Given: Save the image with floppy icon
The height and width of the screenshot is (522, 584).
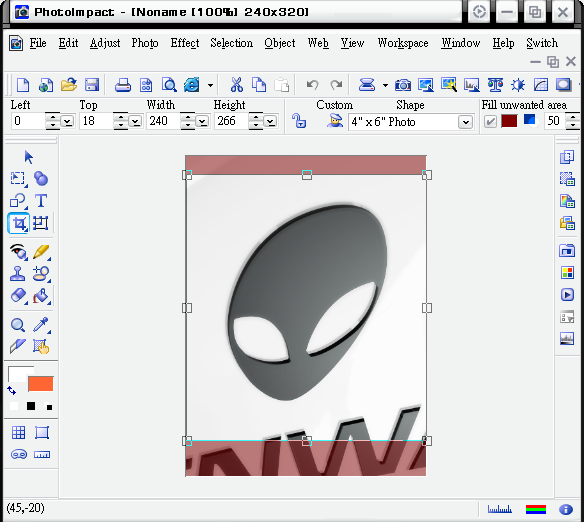Looking at the screenshot, I should (x=92, y=85).
